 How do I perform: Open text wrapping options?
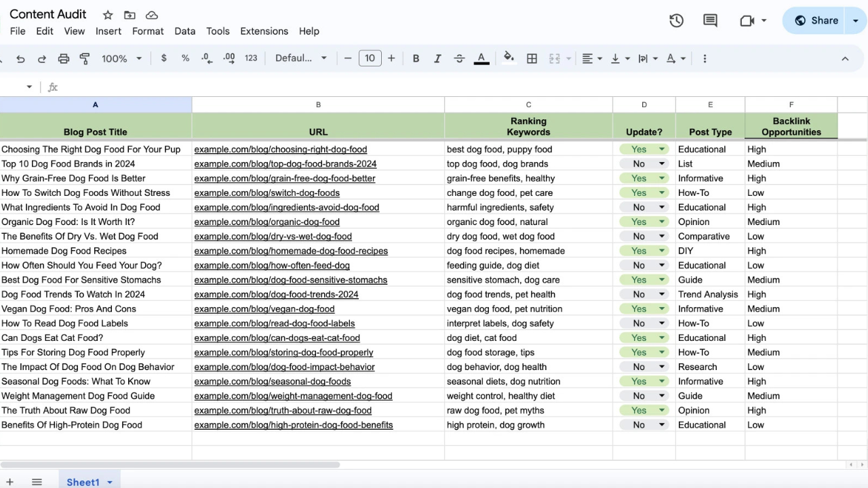(x=648, y=58)
